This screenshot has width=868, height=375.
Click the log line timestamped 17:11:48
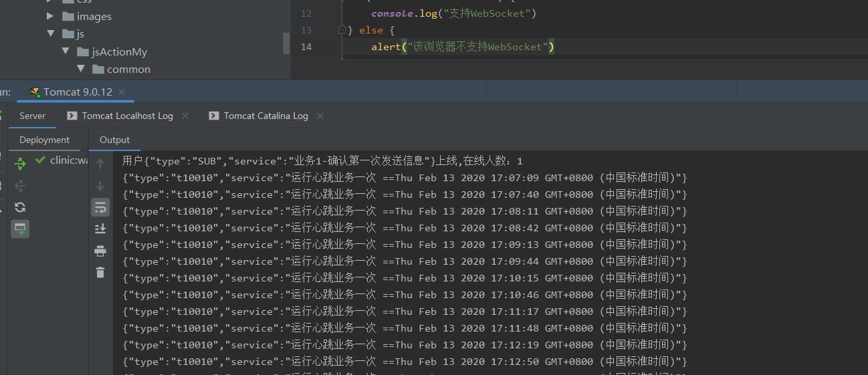point(405,328)
